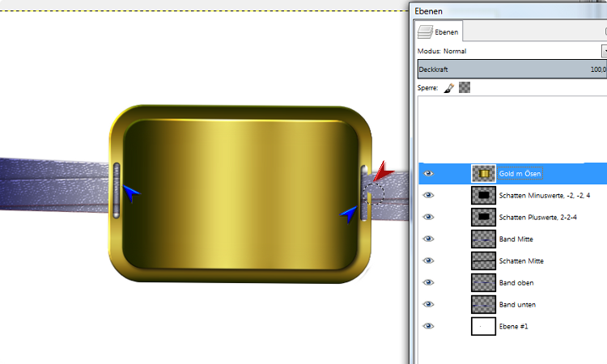Click the Ebene #1 white thumbnail
Image resolution: width=607 pixels, height=364 pixels.
click(x=483, y=326)
